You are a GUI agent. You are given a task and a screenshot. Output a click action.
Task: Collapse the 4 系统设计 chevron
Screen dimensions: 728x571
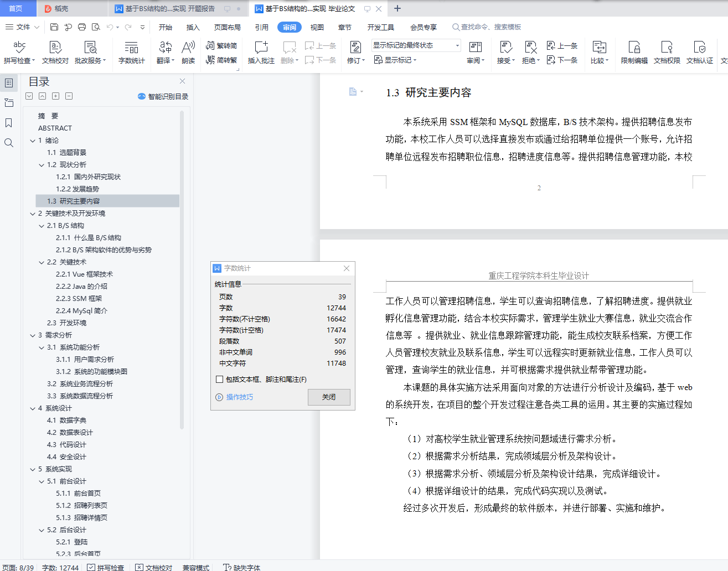tap(33, 408)
